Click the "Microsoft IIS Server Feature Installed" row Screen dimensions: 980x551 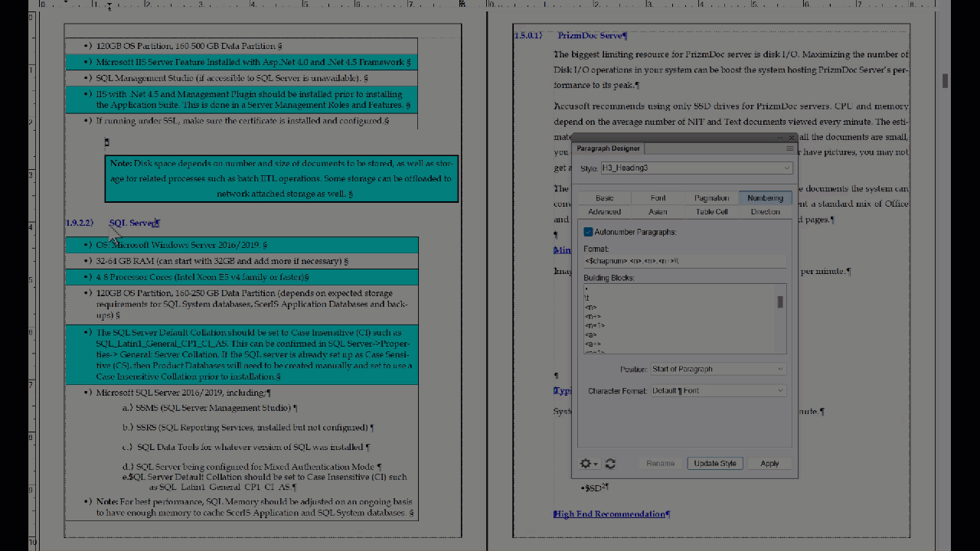[x=241, y=62]
